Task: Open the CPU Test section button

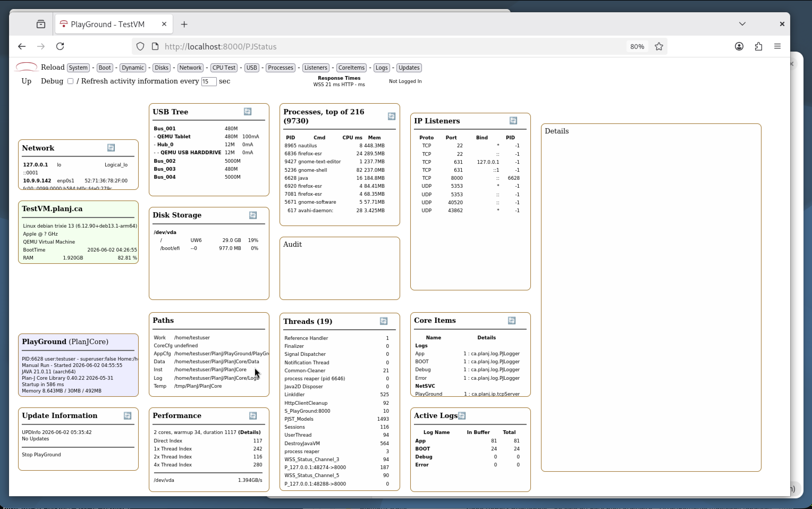Action: pyautogui.click(x=224, y=68)
